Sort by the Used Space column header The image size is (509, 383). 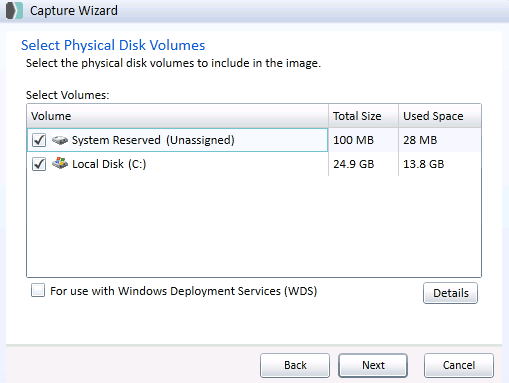coord(440,116)
